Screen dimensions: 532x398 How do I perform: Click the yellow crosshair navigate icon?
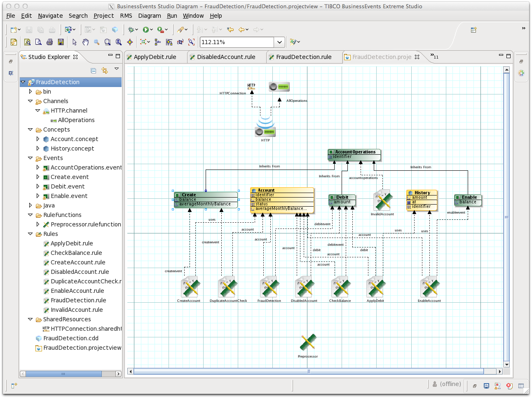click(130, 42)
